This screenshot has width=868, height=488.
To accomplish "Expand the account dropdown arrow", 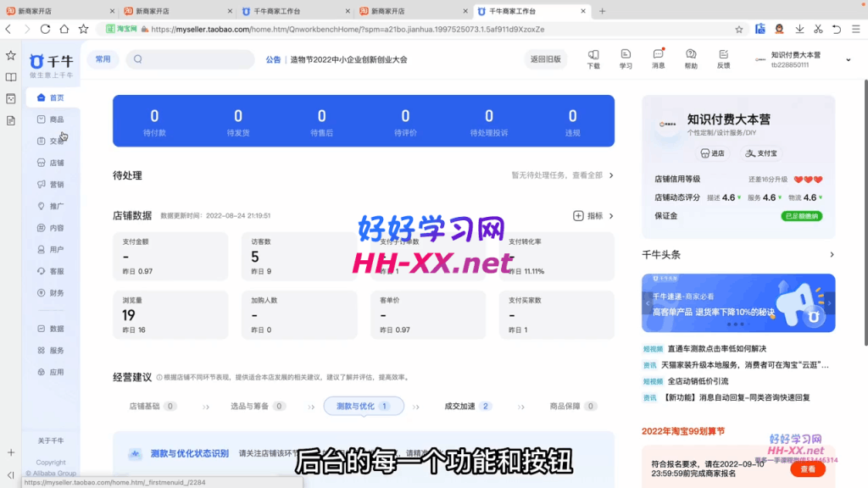I will pyautogui.click(x=848, y=60).
